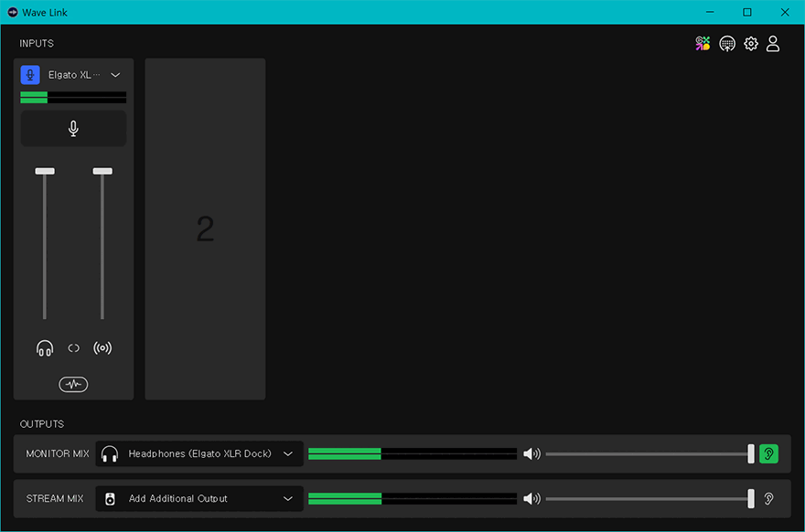This screenshot has height=532, width=805.
Task: Open settings gear icon
Action: [751, 44]
